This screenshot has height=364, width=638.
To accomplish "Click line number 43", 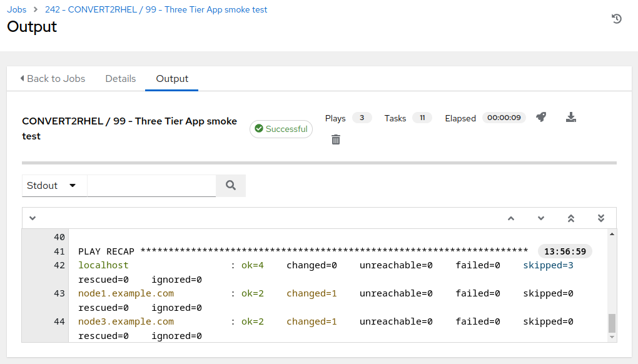I will [x=59, y=293].
